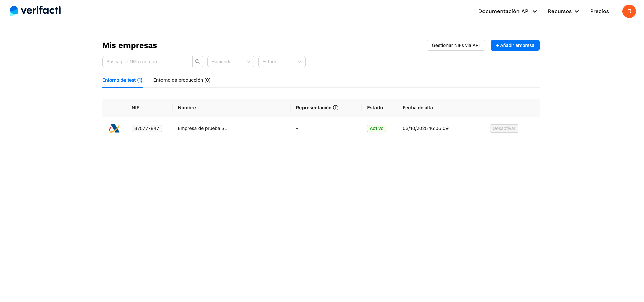644x302 pixels.
Task: Deactivate Empresa de prueba SL
Action: [504, 128]
